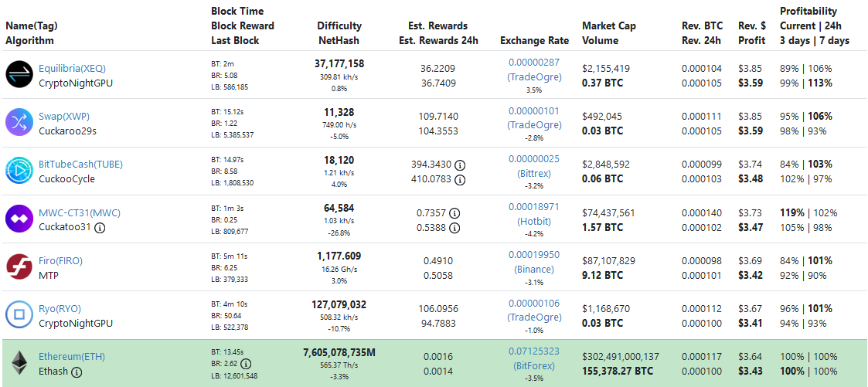This screenshot has width=868, height=387.
Task: Click the Block Time column header
Action: (243, 26)
